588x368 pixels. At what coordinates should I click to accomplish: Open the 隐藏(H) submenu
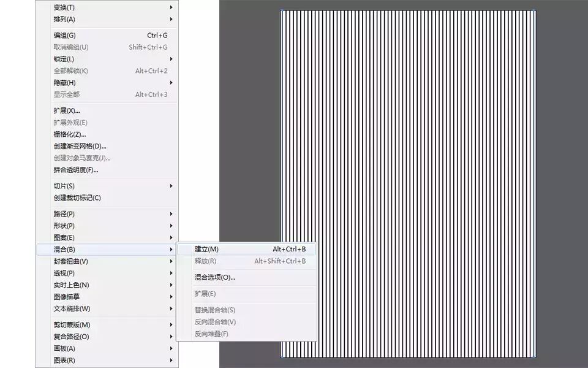(x=107, y=83)
